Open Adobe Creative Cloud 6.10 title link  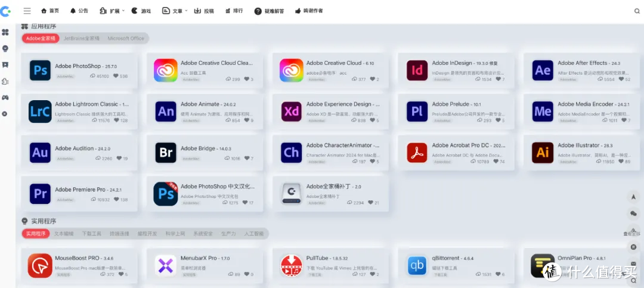[340, 63]
